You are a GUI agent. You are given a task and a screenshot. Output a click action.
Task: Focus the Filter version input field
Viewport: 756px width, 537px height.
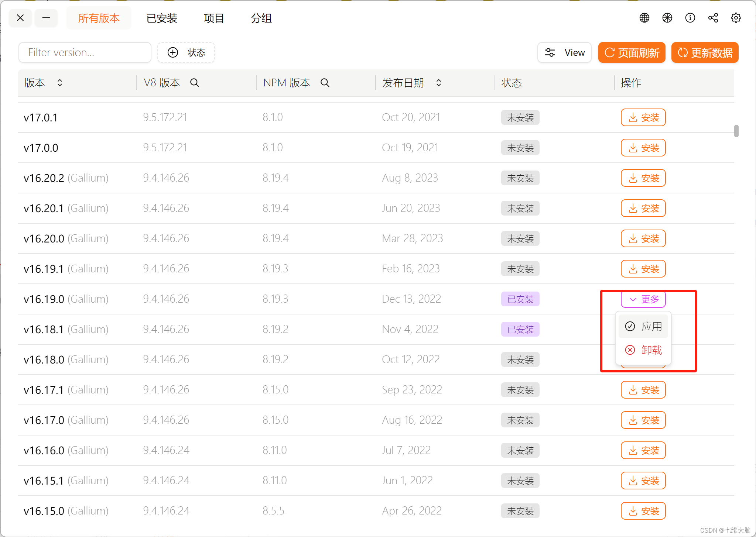pos(85,52)
